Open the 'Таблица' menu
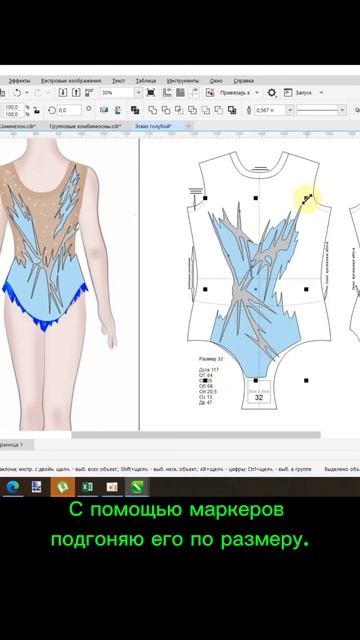 (146, 81)
